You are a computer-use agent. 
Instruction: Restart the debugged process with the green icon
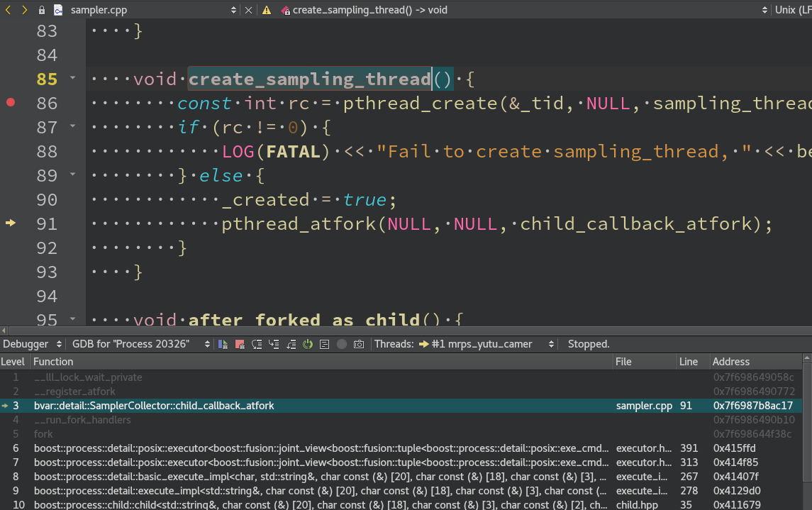click(308, 344)
